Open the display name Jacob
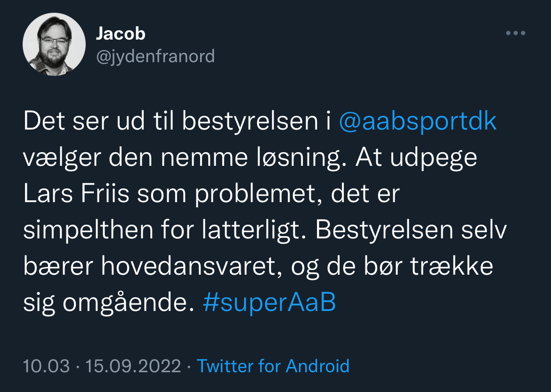This screenshot has width=551, height=392. 121,34
